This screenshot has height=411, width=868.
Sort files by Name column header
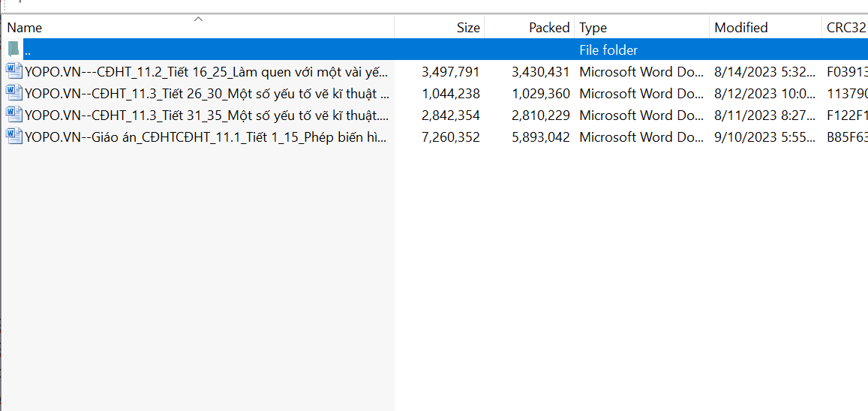(25, 28)
